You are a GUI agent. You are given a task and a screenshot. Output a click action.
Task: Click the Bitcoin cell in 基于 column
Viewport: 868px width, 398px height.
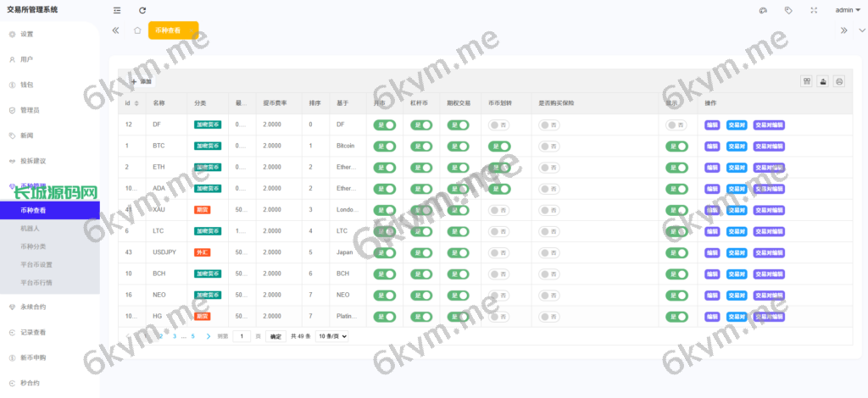click(346, 146)
